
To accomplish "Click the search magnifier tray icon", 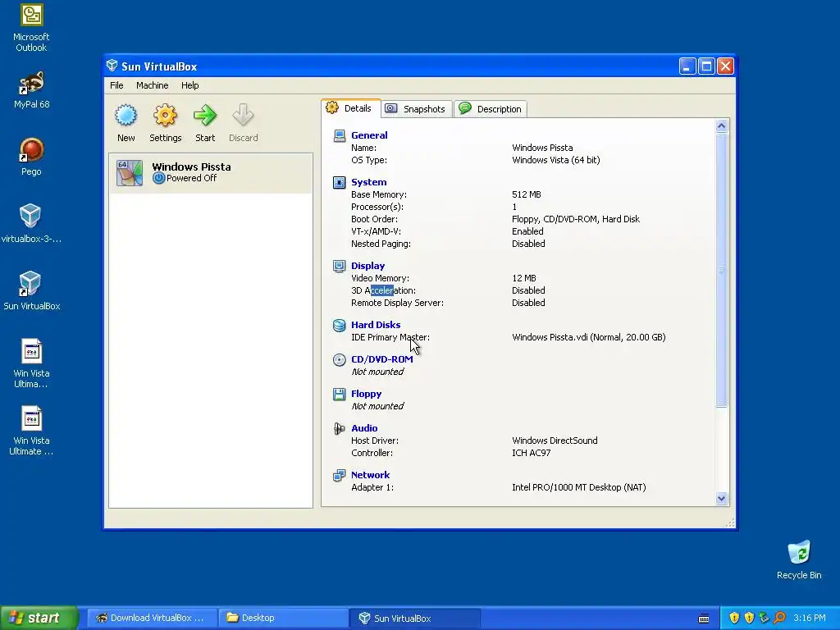I will (779, 618).
